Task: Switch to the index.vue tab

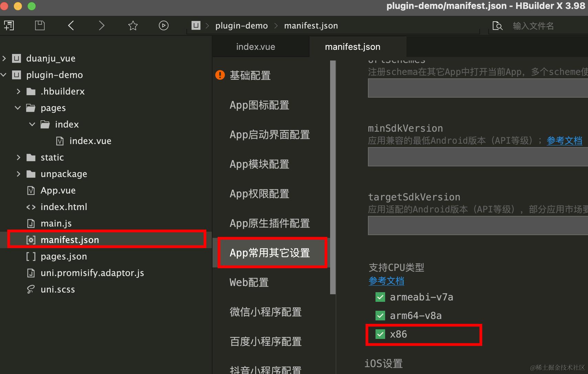Action: [255, 47]
